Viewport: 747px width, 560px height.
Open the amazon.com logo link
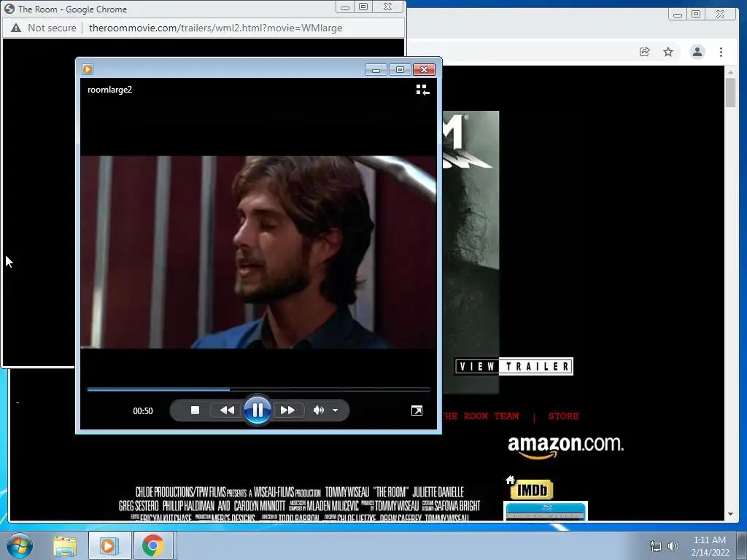565,447
